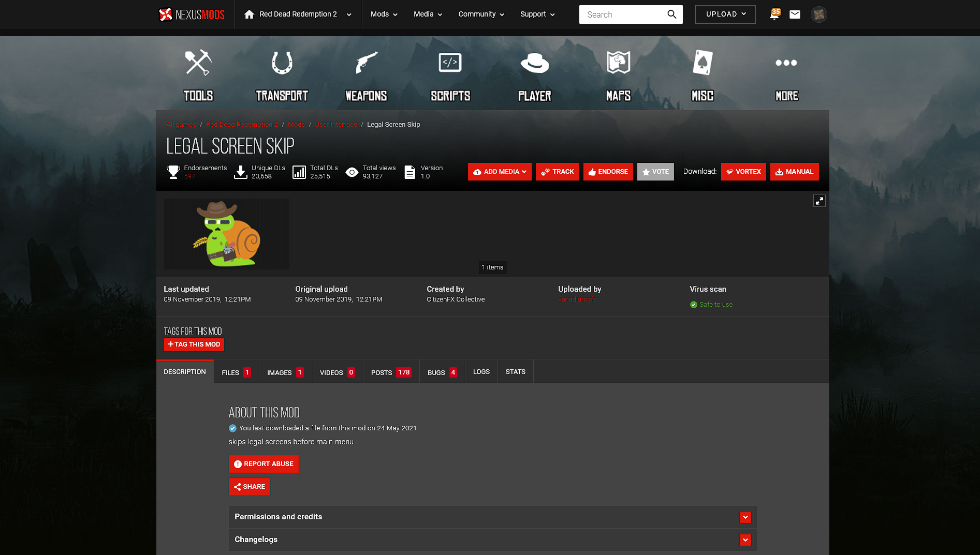This screenshot has width=980, height=555.
Task: Track this mod
Action: [558, 172]
